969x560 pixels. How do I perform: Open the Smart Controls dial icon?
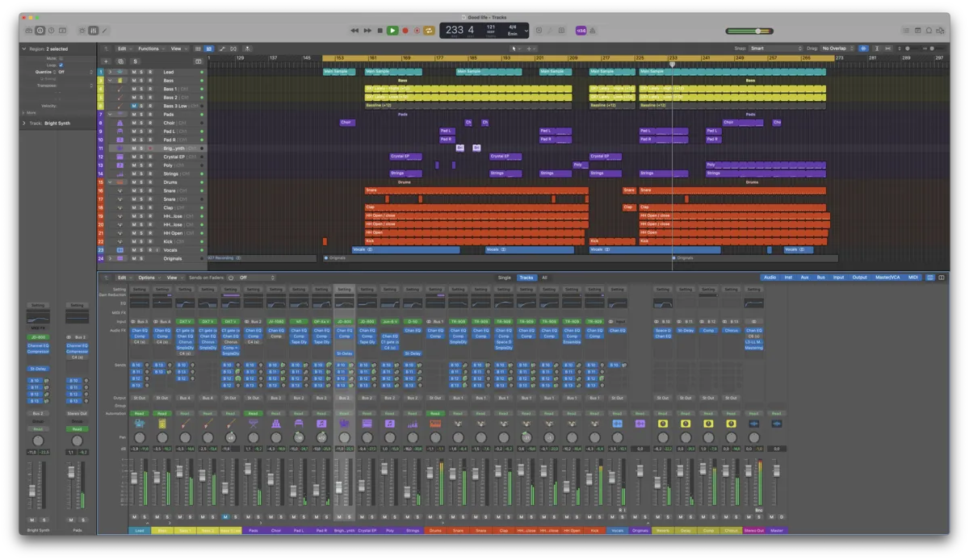82,31
